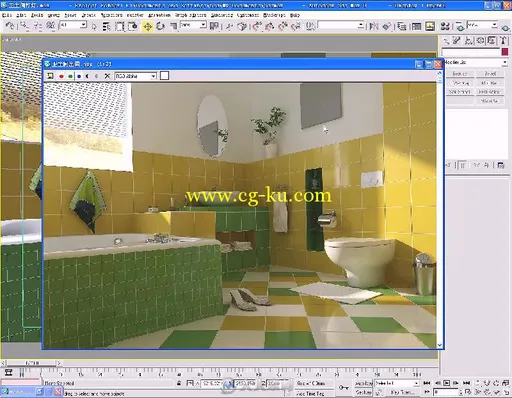Toggle the red channel in render window
The image size is (512, 398).
[x=61, y=76]
